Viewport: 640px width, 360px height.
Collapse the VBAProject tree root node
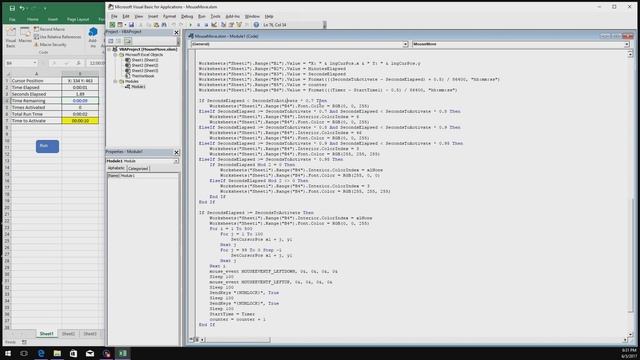109,49
